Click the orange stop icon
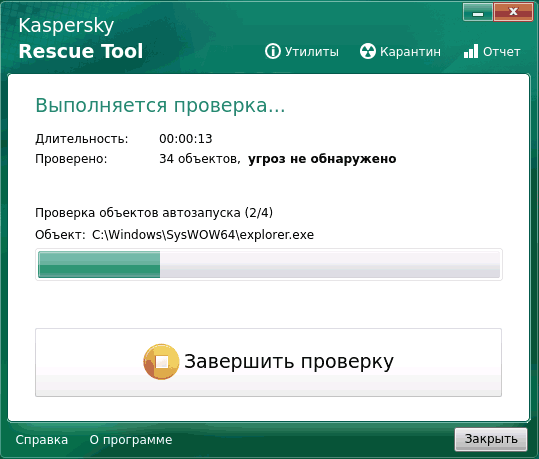Image resolution: width=539 pixels, height=459 pixels. point(161,361)
